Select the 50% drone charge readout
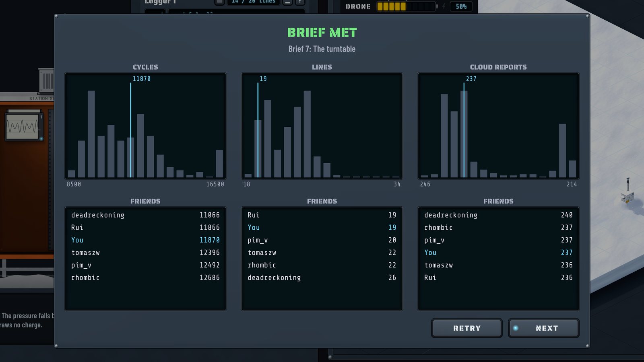This screenshot has width=644, height=362. 461,6
